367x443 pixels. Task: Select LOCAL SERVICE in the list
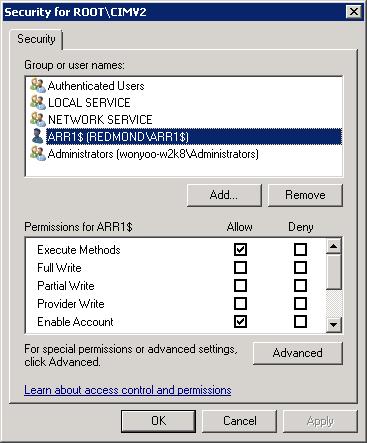click(89, 103)
